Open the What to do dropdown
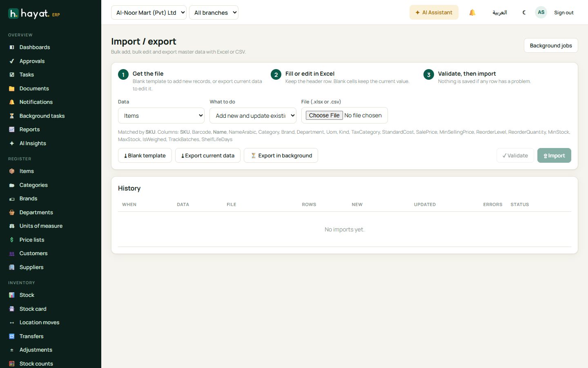Image resolution: width=588 pixels, height=368 pixels. pos(253,116)
